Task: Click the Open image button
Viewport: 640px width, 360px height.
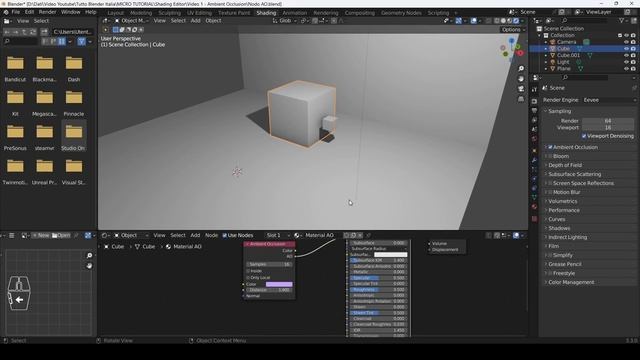Action: (61, 236)
